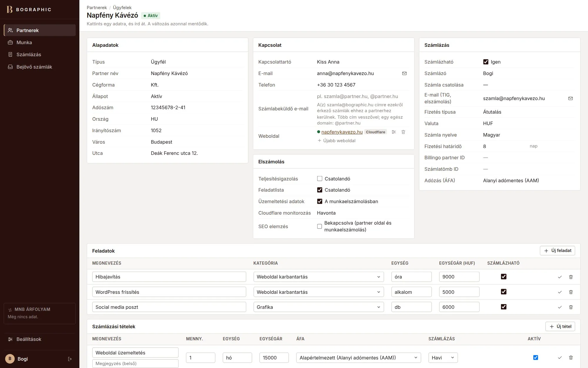Open the Havi billing frequency dropdown
The width and height of the screenshot is (588, 368).
click(443, 358)
